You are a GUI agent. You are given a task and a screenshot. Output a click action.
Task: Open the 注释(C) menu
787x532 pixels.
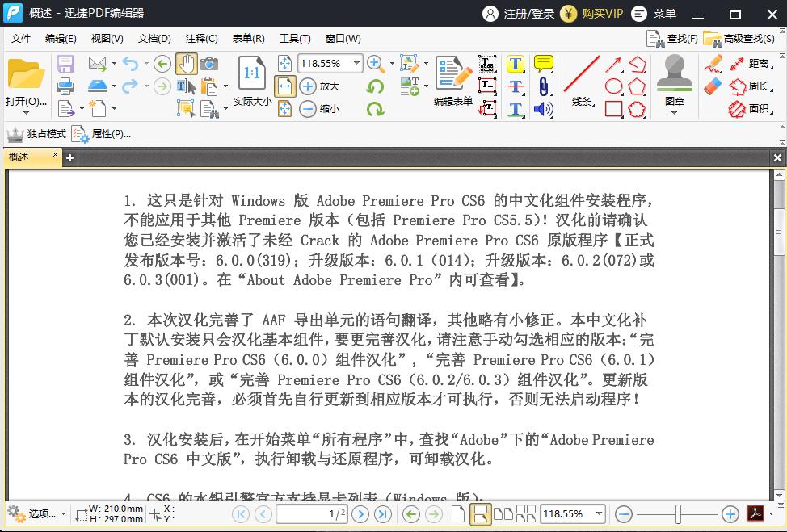(x=201, y=38)
